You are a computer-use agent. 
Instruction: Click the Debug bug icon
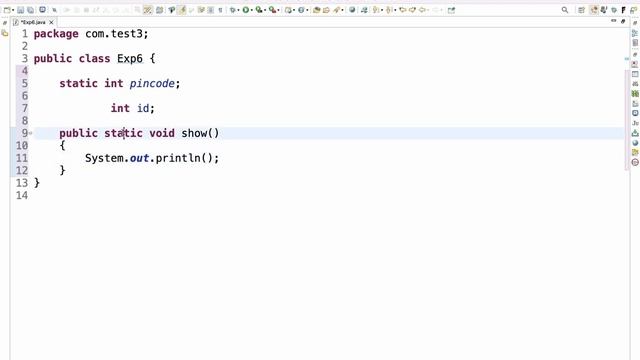click(x=232, y=10)
